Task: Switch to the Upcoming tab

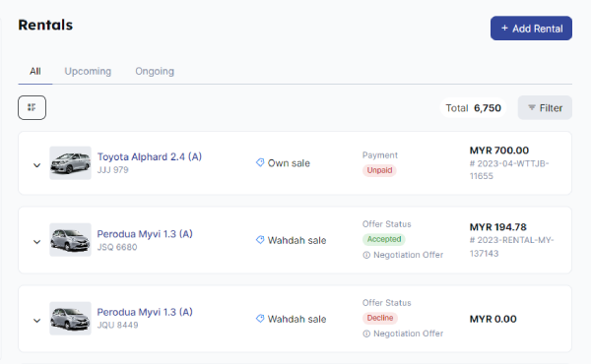Action: [x=88, y=71]
